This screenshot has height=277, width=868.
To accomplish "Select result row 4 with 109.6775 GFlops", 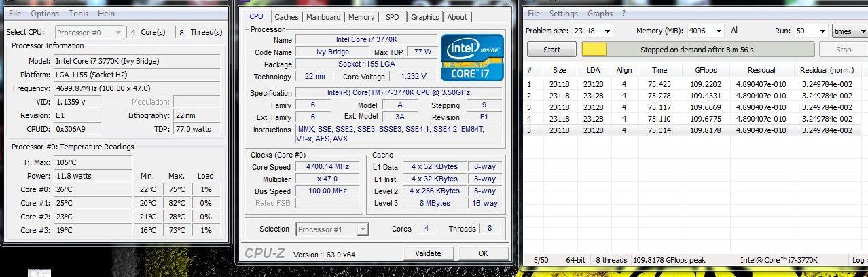I will point(693,119).
